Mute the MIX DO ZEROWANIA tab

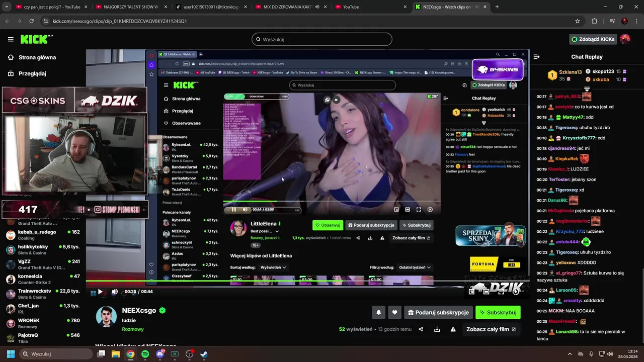click(x=317, y=7)
